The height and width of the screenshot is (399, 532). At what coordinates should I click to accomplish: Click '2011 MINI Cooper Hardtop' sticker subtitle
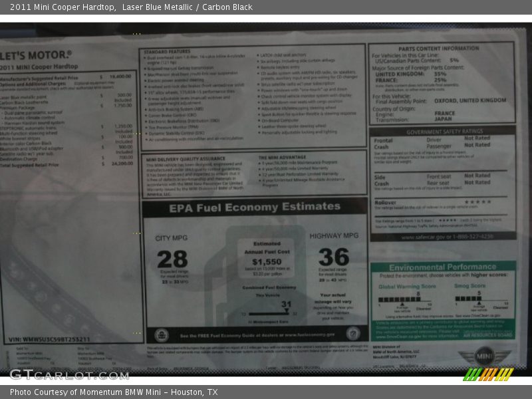coord(39,67)
